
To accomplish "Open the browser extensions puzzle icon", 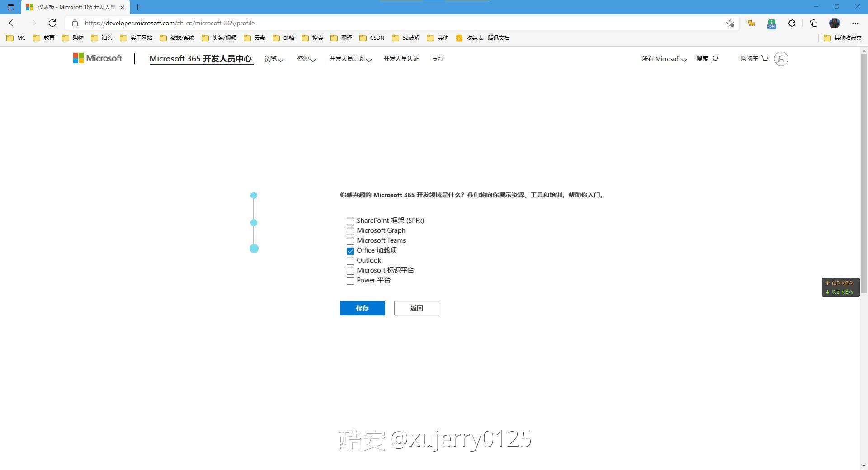I will tap(792, 23).
